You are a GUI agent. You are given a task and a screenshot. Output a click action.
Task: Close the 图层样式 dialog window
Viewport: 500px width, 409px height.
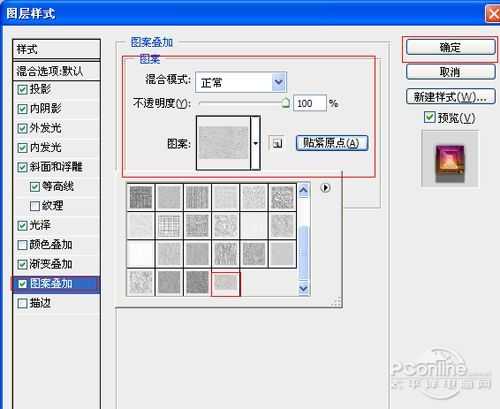coord(493,15)
